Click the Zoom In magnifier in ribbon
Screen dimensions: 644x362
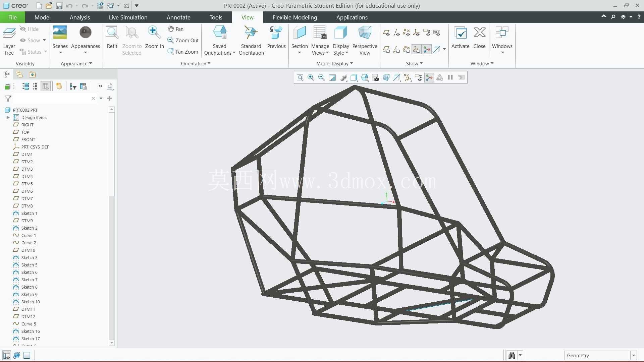coord(154,33)
